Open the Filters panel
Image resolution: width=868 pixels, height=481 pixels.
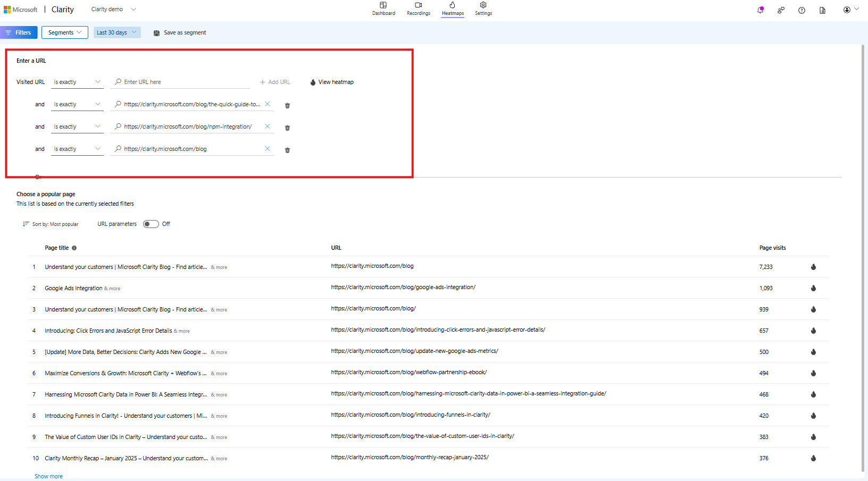pyautogui.click(x=19, y=32)
